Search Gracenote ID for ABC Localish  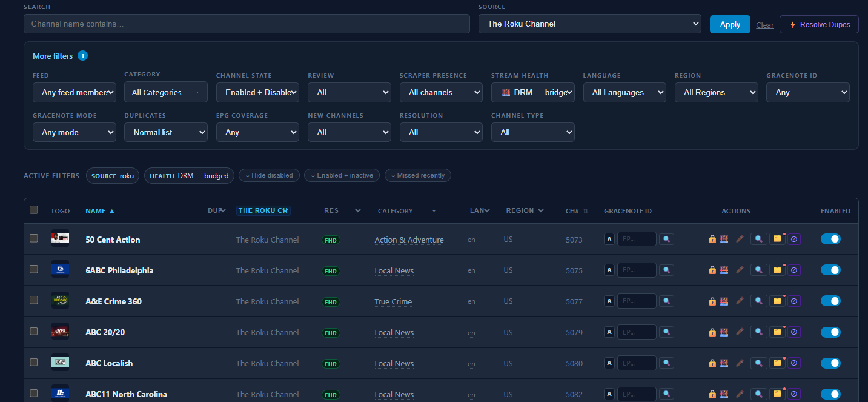pos(666,363)
